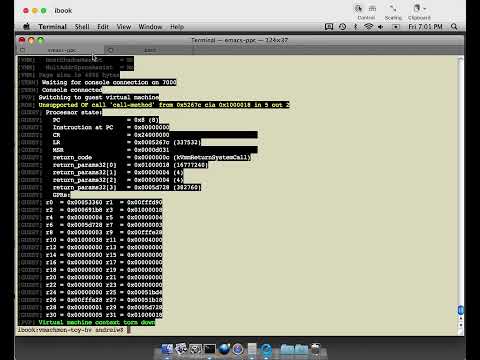480x360 pixels.
Task: Close the emacs-ppc tab via its icon
Action: [x=22, y=50]
